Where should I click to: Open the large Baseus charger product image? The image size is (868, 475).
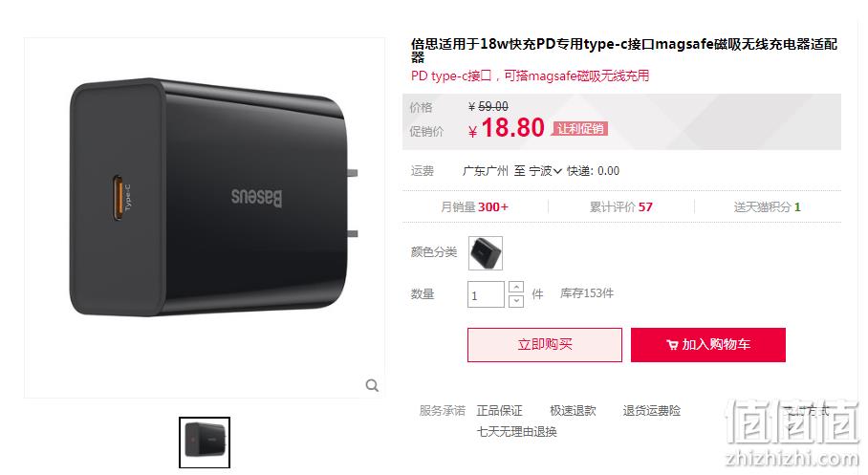click(205, 218)
